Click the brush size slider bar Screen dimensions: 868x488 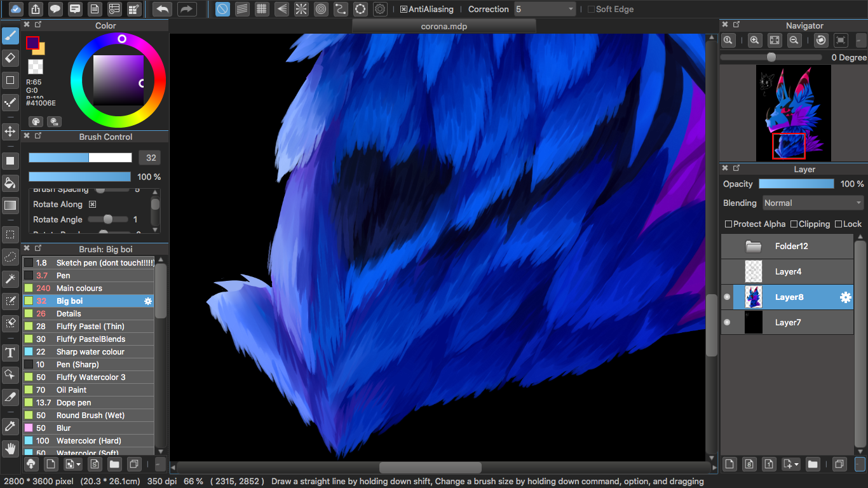coord(80,158)
